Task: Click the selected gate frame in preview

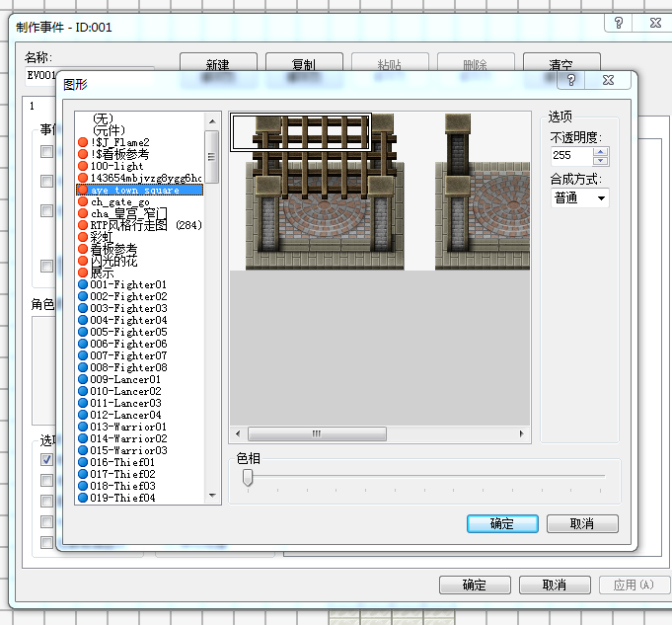Action: tap(301, 132)
